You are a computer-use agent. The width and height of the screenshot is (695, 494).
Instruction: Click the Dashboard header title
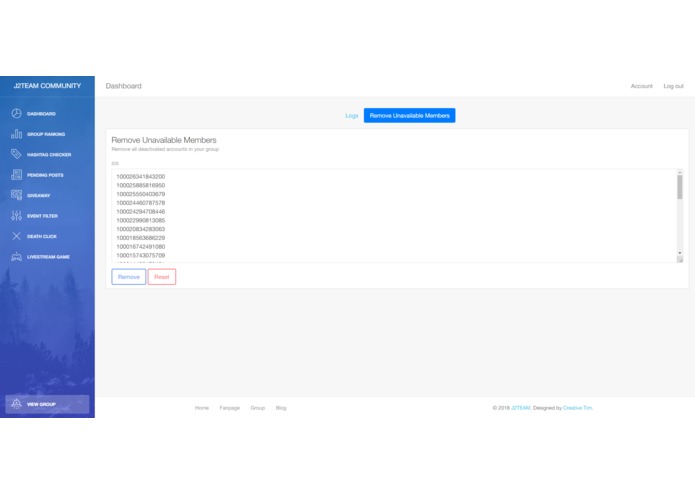pos(124,86)
